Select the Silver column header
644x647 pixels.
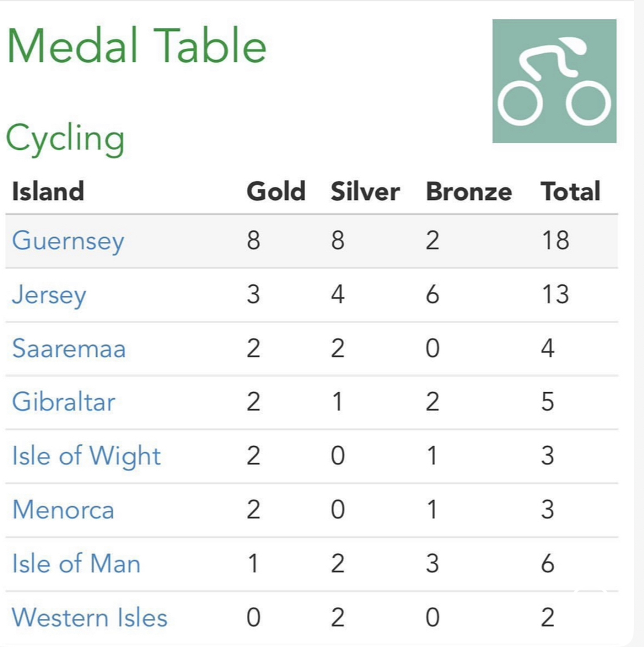[365, 191]
